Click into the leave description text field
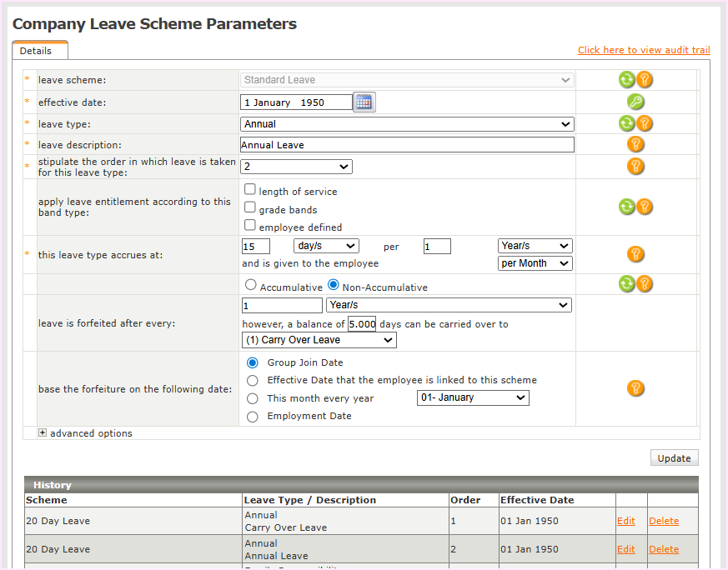Image resolution: width=728 pixels, height=570 pixels. (x=407, y=145)
